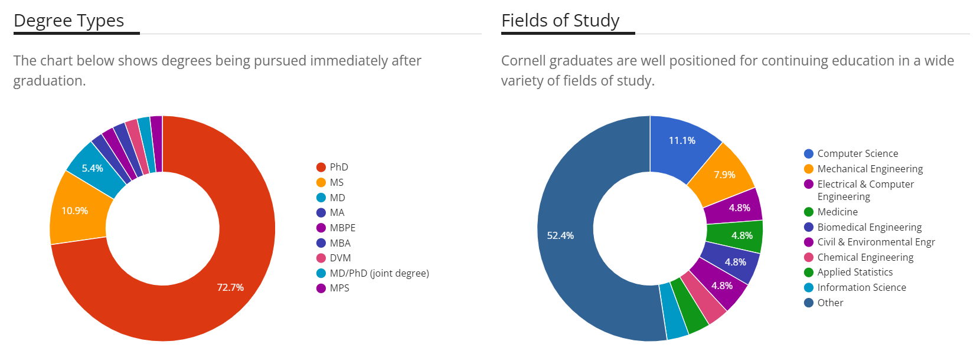Click the pink DVM legend color dot
The image size is (980, 351).
(x=321, y=258)
